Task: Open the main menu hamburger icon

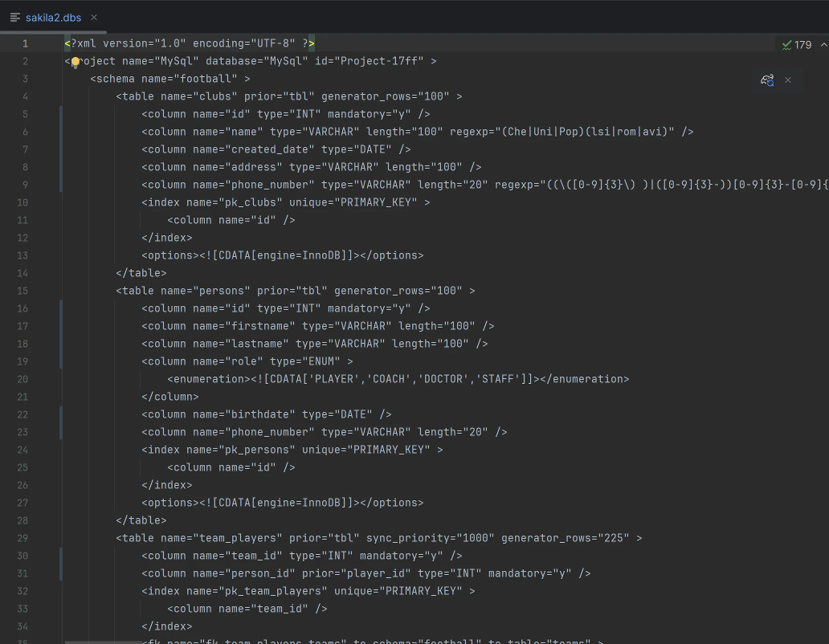Action: pos(14,16)
